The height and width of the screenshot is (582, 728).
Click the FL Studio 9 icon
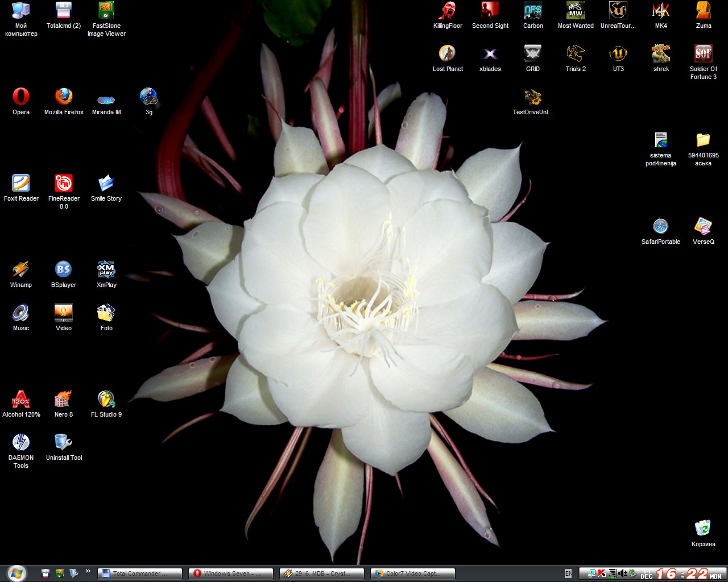(106, 400)
